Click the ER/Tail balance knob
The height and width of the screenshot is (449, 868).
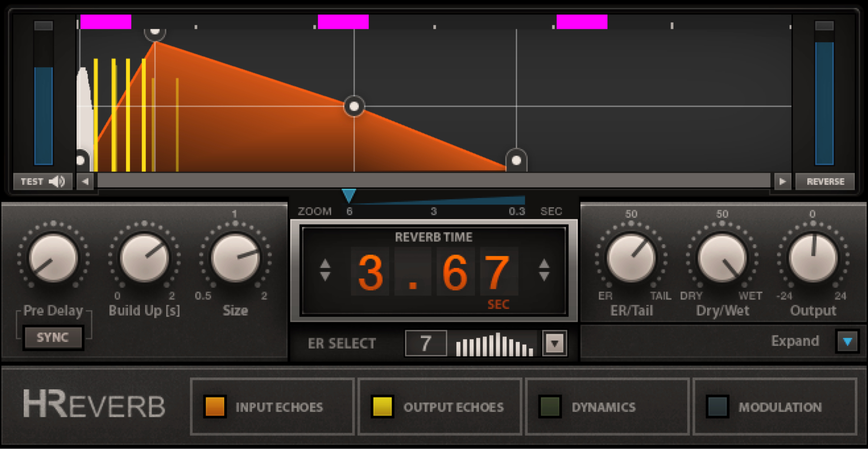(631, 258)
